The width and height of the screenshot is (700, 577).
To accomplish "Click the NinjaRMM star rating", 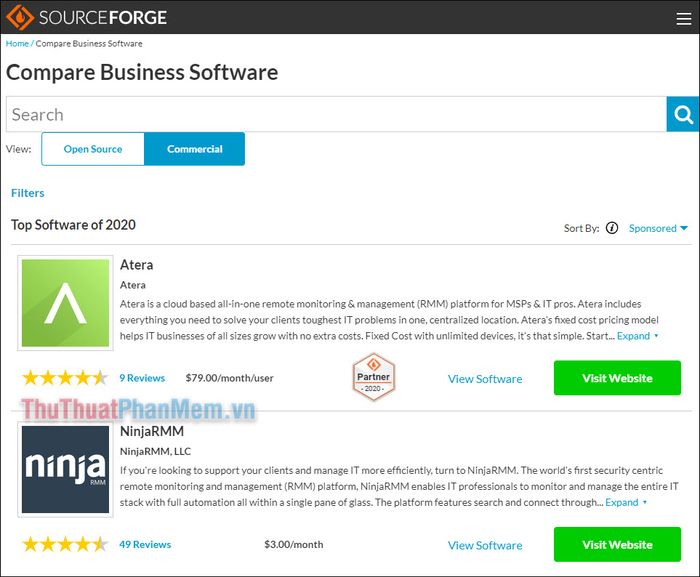I will (65, 544).
